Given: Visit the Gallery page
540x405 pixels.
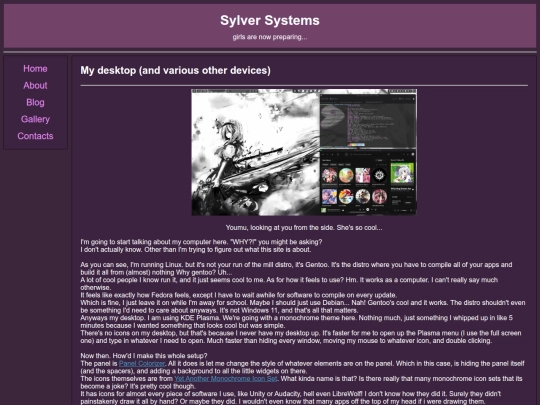Looking at the screenshot, I should pyautogui.click(x=35, y=119).
